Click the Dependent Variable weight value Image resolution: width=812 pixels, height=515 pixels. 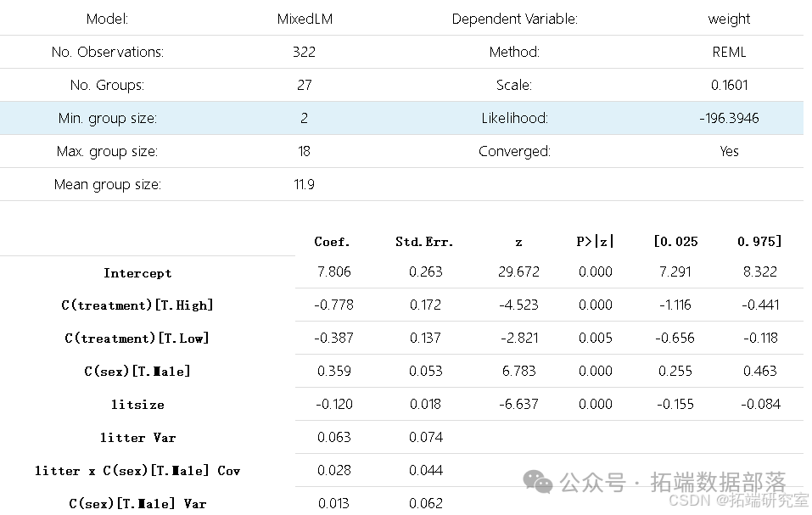tap(729, 20)
